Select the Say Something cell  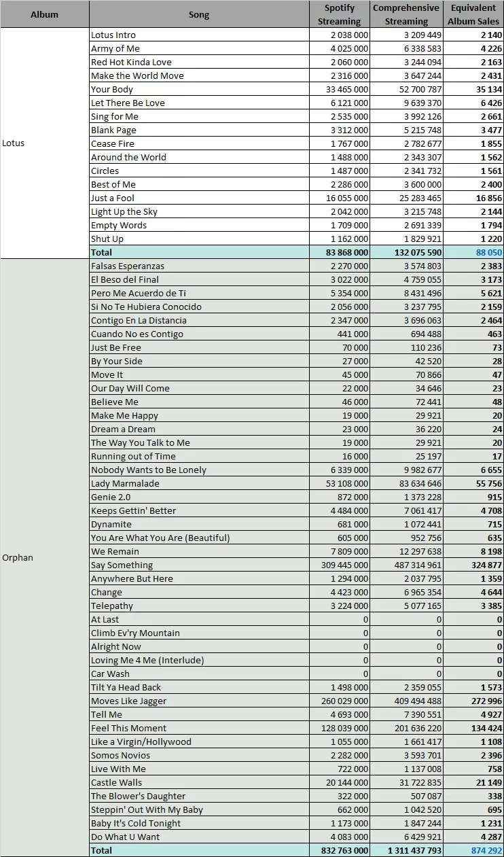(x=199, y=565)
